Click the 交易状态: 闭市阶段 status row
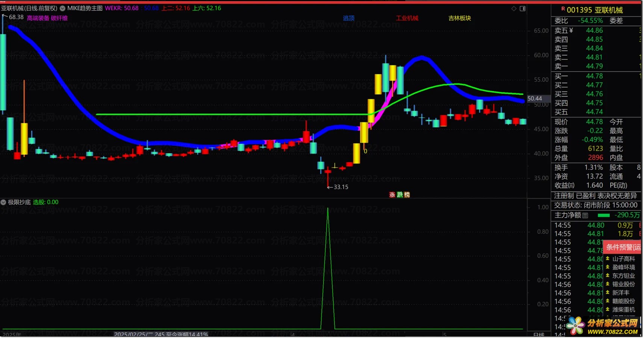 coord(596,205)
